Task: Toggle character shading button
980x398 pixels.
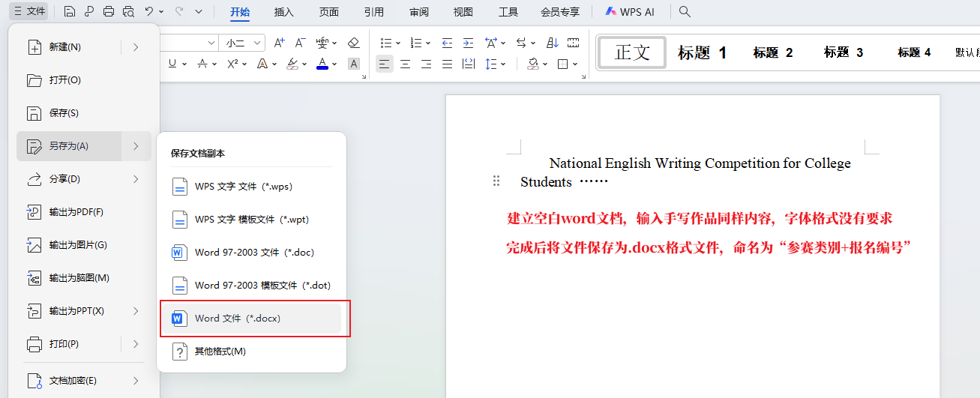Action: (354, 64)
